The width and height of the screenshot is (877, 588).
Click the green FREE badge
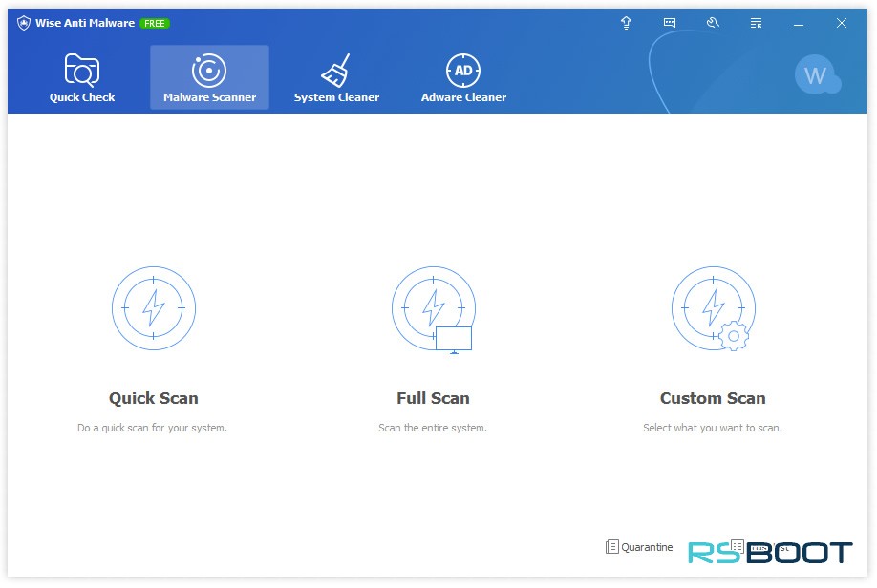click(155, 24)
